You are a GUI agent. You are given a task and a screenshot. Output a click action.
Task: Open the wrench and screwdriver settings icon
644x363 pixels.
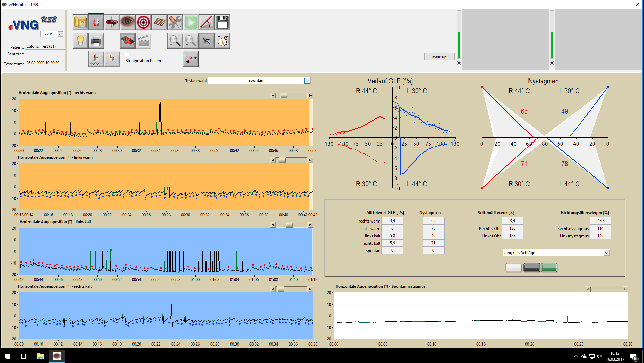(175, 23)
